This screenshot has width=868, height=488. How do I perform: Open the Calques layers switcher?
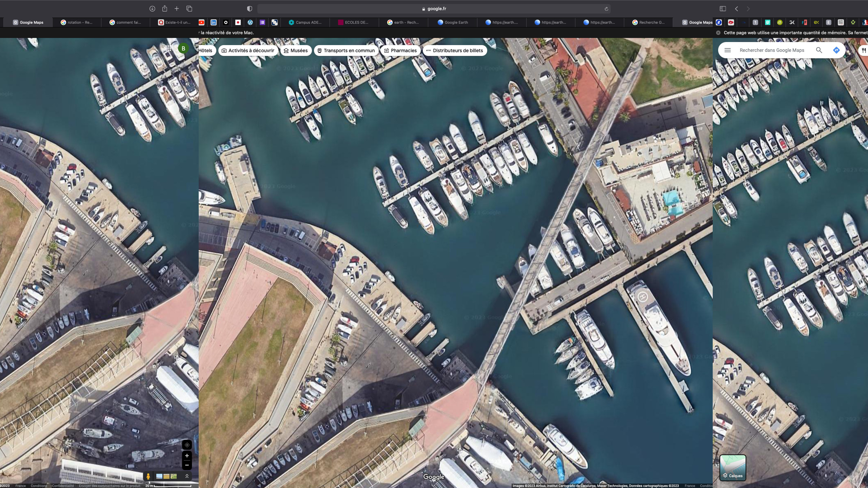pyautogui.click(x=733, y=468)
